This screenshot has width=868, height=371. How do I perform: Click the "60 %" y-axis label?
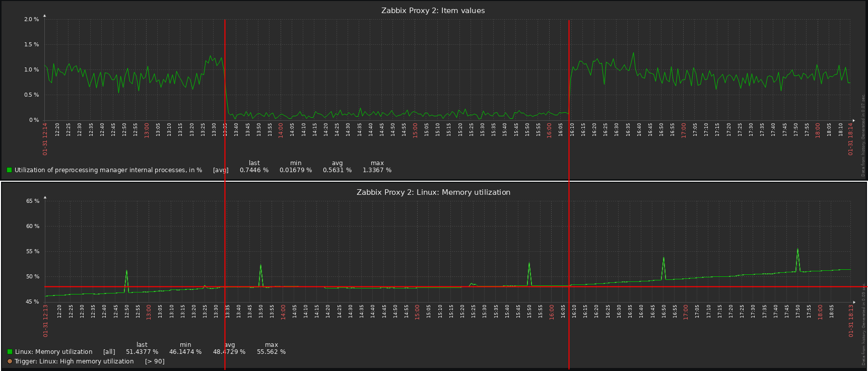[x=33, y=227]
